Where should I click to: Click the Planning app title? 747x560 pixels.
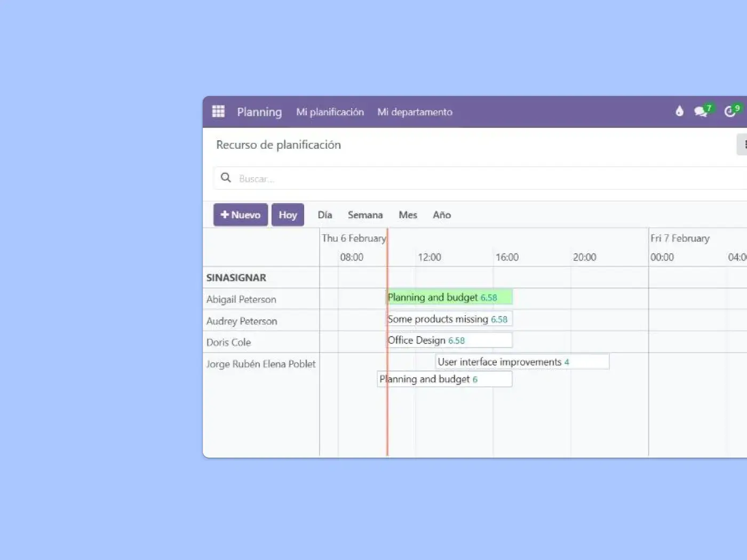pyautogui.click(x=259, y=112)
